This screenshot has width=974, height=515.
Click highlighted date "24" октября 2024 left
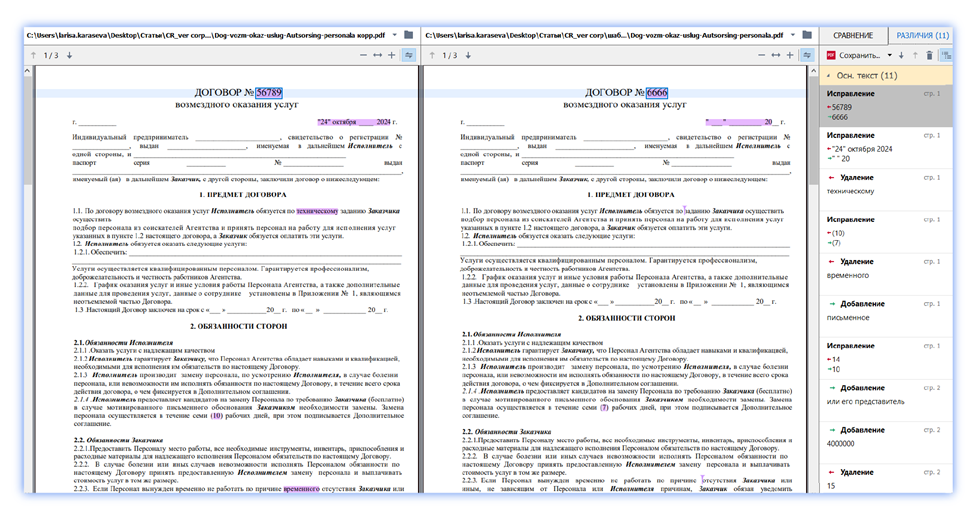(x=354, y=122)
